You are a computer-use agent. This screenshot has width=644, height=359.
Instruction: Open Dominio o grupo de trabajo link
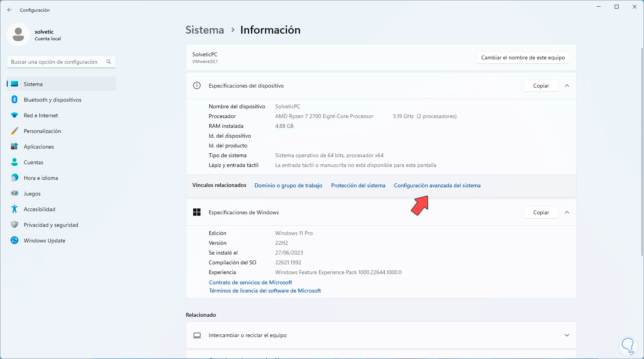(x=288, y=185)
